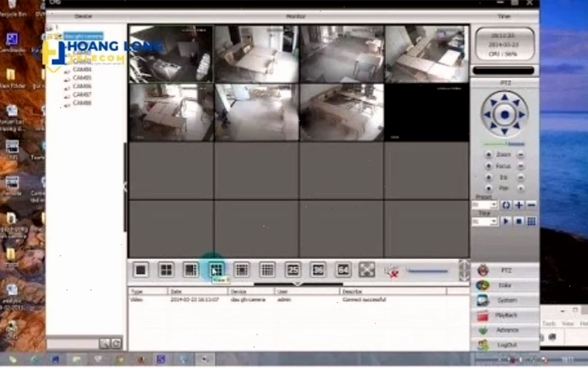Pan camera right with the PTZ right arrow
This screenshot has width=588, height=368.
click(x=522, y=115)
